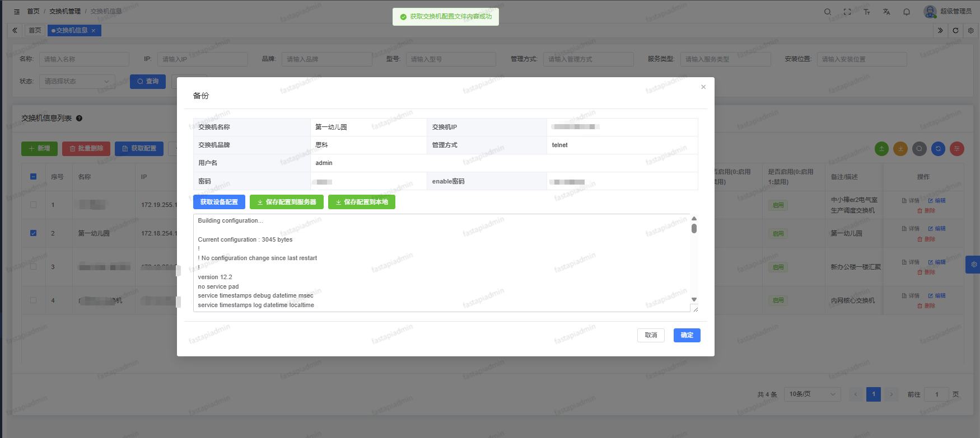This screenshot has height=438, width=980.
Task: Check the row 1 checkbox
Action: [x=34, y=205]
